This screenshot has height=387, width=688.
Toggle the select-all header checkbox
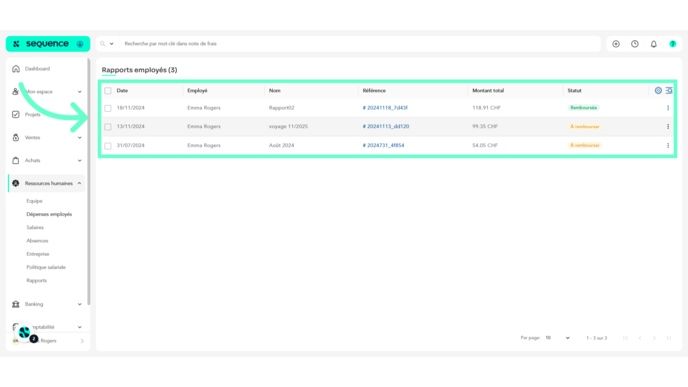pos(108,90)
